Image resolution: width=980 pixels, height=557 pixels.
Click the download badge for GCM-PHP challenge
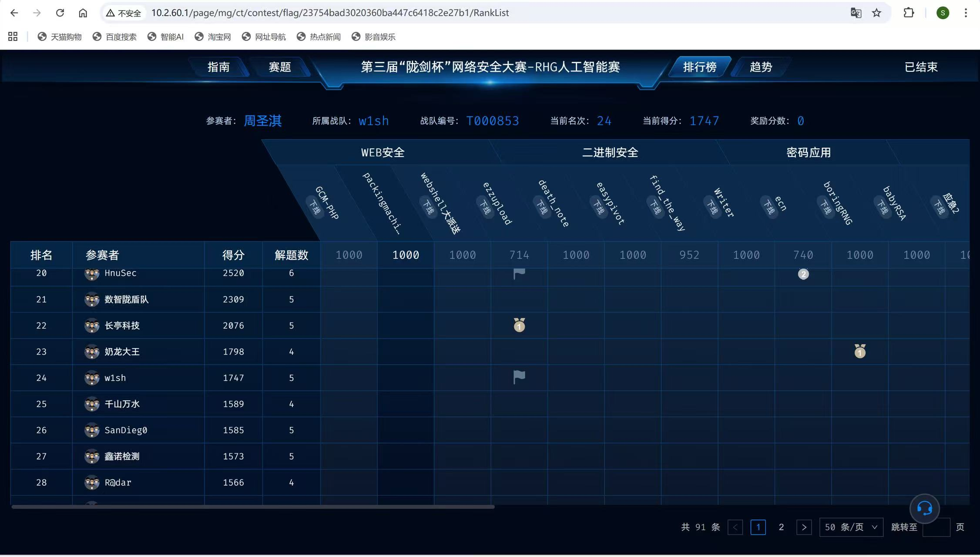pyautogui.click(x=315, y=208)
